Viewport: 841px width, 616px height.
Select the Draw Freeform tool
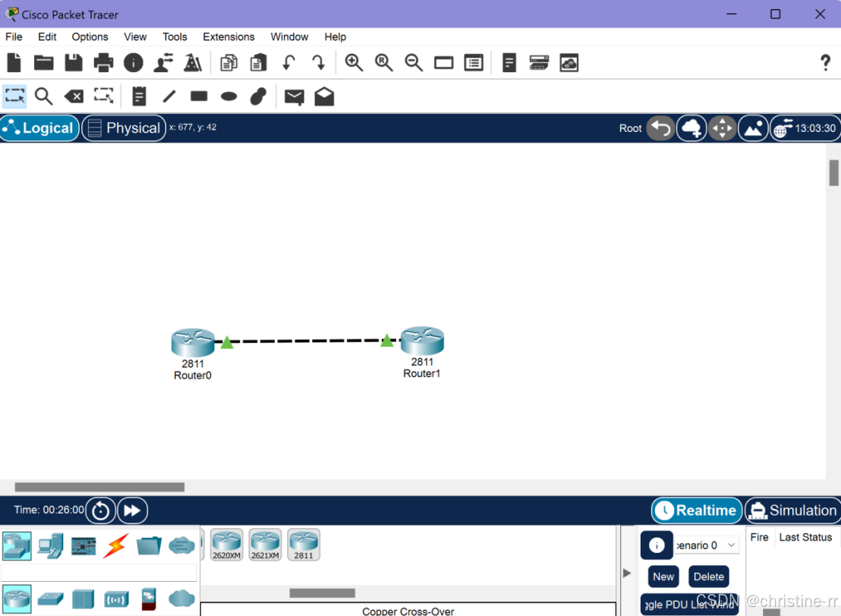pos(259,96)
